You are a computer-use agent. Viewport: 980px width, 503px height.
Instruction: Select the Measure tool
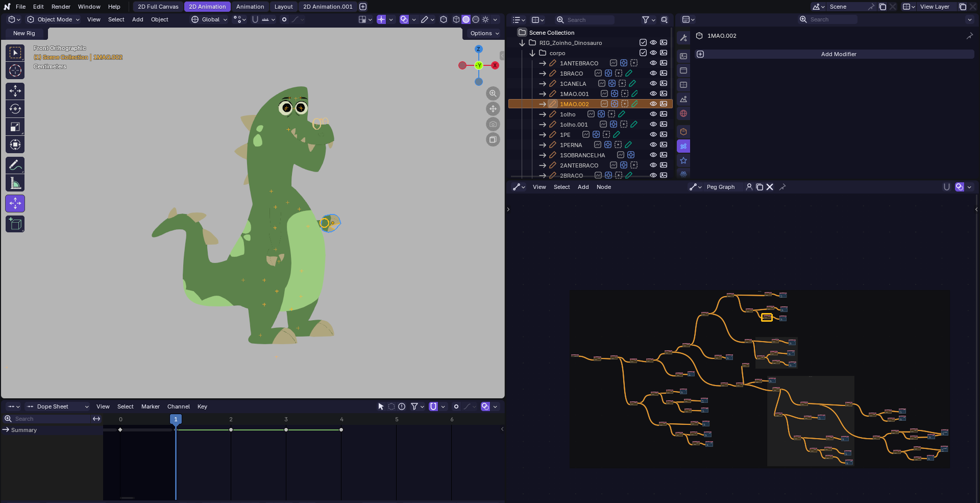coord(15,183)
